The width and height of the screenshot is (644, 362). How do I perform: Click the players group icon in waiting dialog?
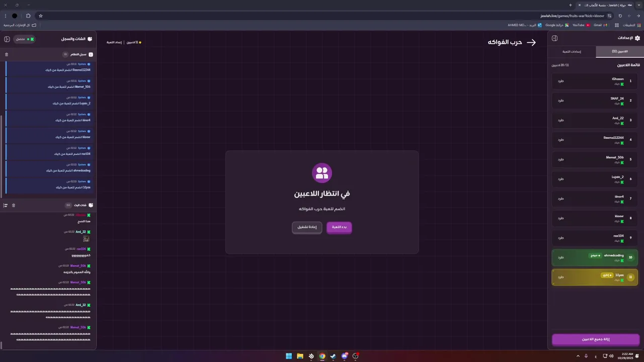322,172
